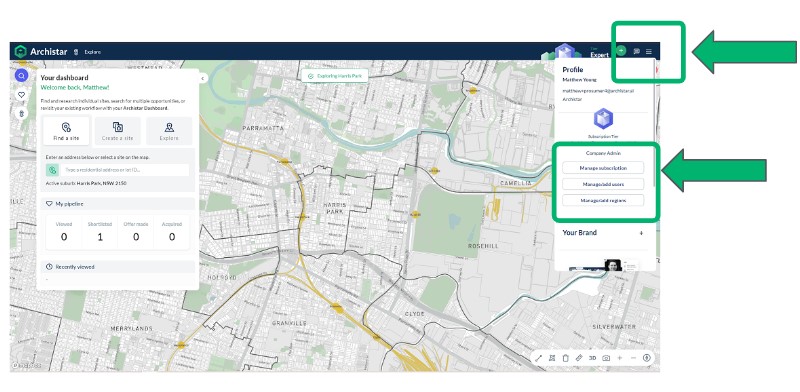Open the chat messages icon
800x392 pixels.
(636, 52)
